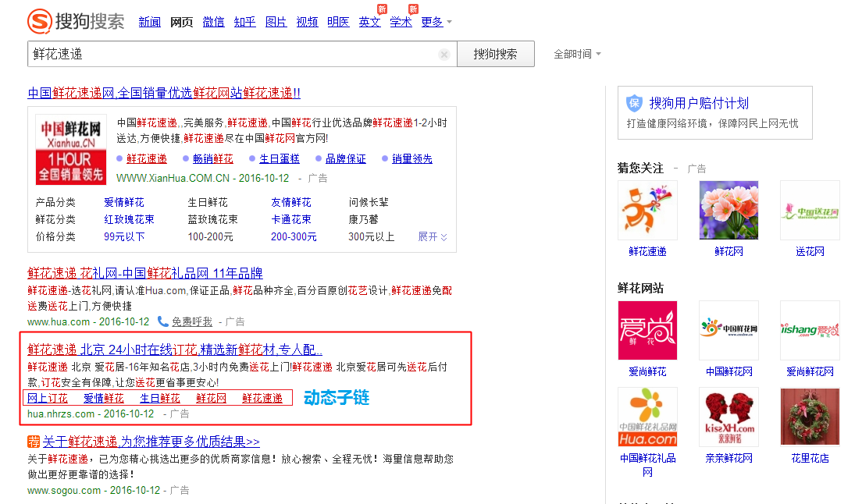Click the 爱尚鲜花 logo thumbnail

point(647,330)
